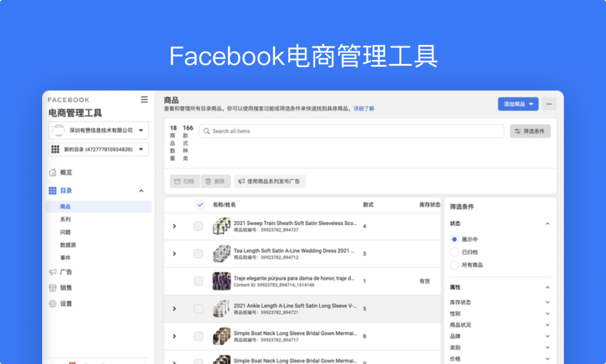Open the 新的目录 catalog dropdown
The height and width of the screenshot is (364, 606).
(99, 149)
